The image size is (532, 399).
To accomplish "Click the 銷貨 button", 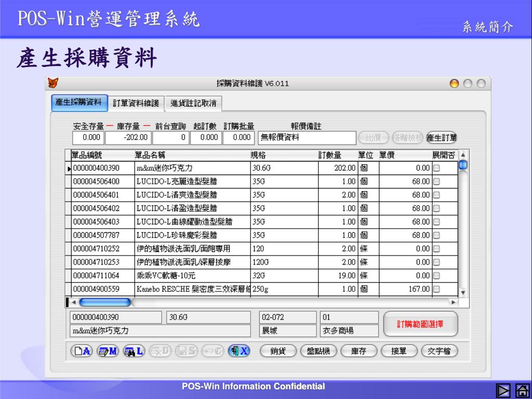I will (x=278, y=351).
